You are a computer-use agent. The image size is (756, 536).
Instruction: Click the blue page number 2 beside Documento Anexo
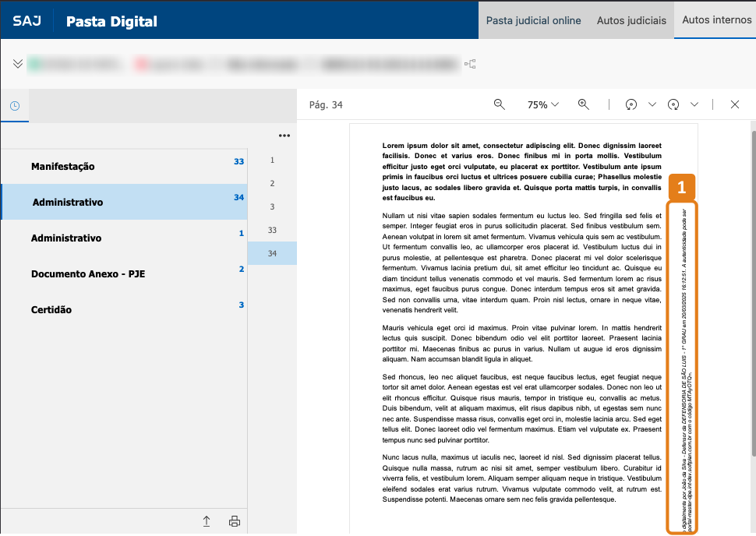click(242, 269)
